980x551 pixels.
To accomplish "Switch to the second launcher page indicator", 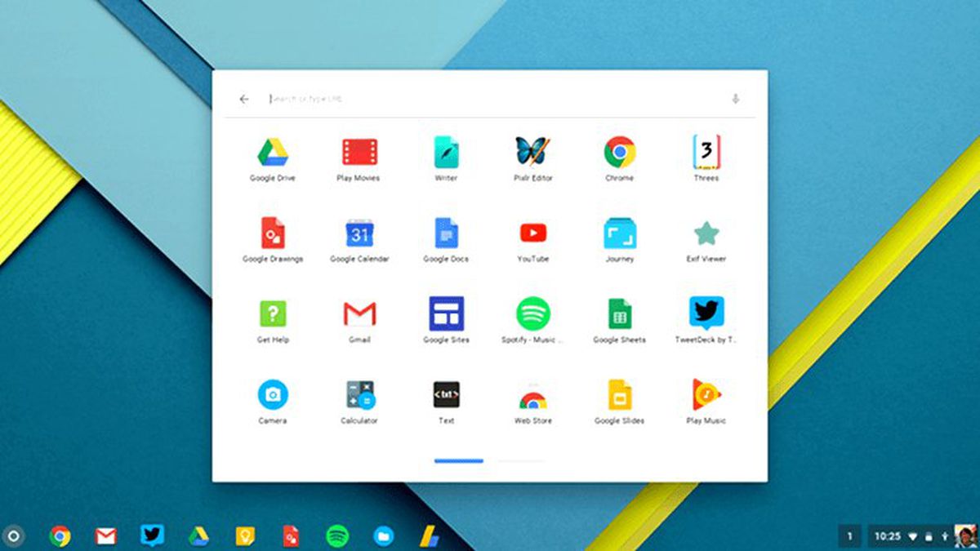I will (x=521, y=461).
